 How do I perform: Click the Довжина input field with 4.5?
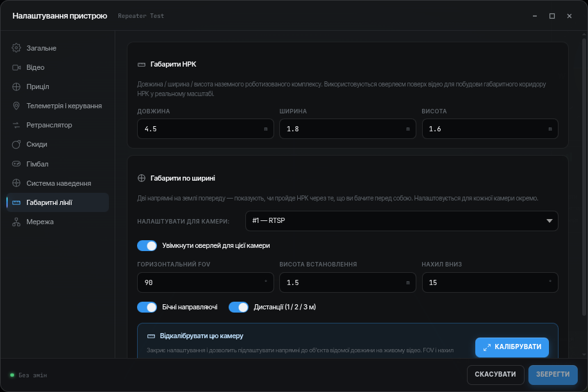pos(206,129)
